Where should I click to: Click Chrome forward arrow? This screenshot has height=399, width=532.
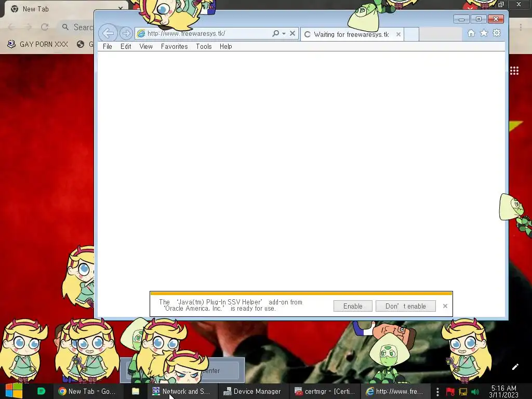click(28, 27)
